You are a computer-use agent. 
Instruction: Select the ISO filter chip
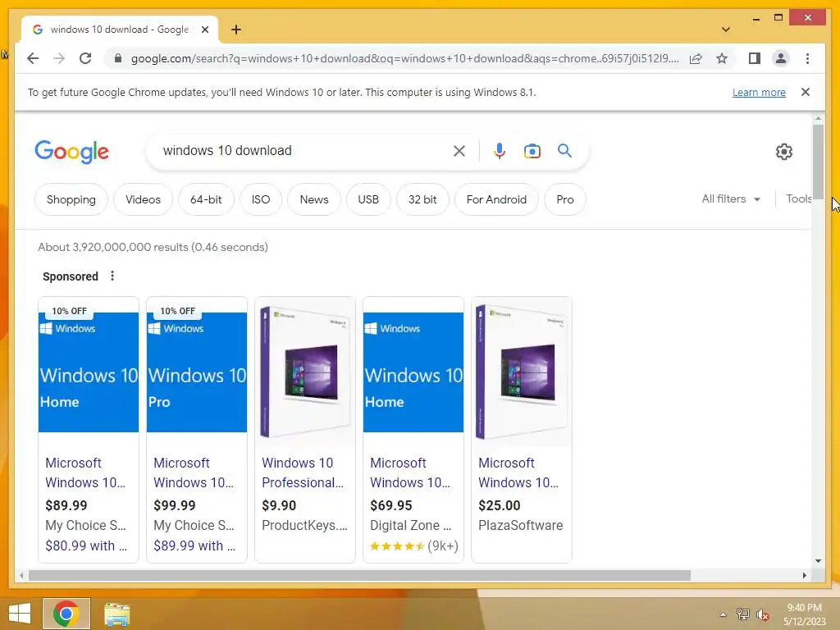coord(261,199)
